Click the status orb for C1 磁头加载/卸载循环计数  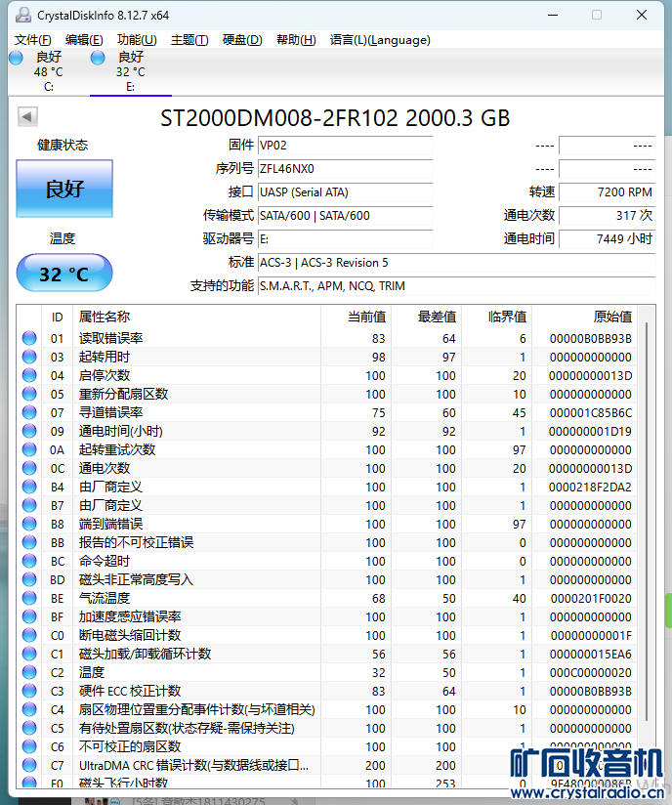(x=29, y=654)
